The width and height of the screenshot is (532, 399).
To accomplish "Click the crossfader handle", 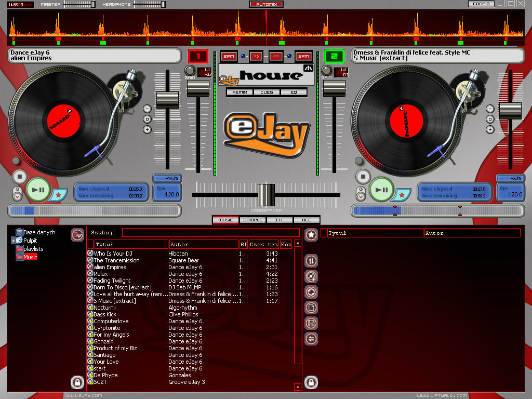I will (267, 195).
